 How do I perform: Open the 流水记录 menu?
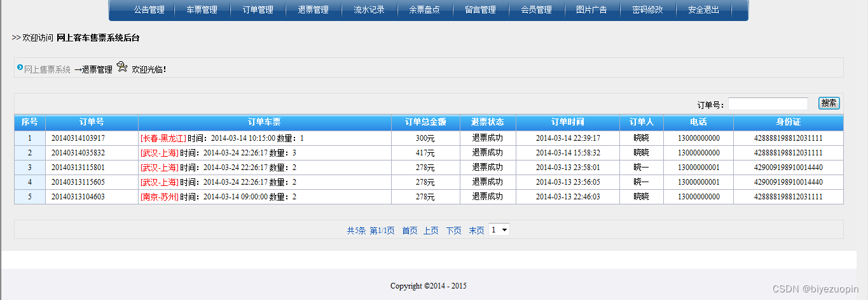369,10
